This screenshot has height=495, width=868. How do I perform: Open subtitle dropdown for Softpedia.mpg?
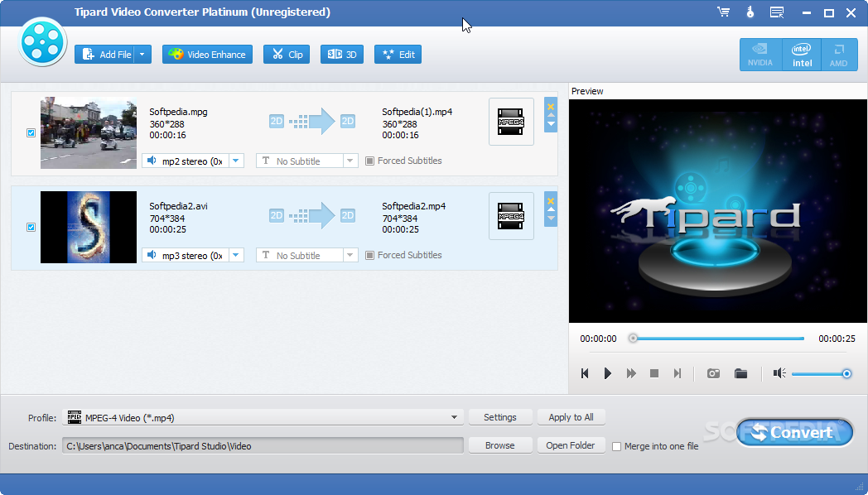350,161
